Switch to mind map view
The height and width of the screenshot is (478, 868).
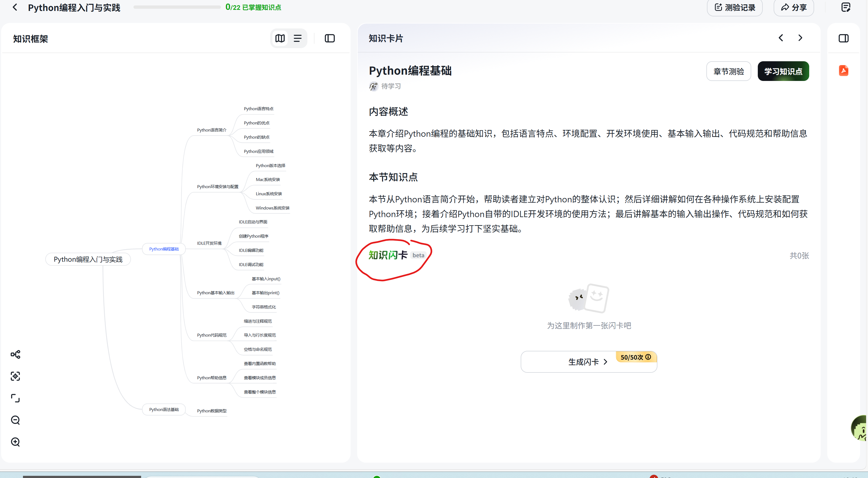pos(280,38)
